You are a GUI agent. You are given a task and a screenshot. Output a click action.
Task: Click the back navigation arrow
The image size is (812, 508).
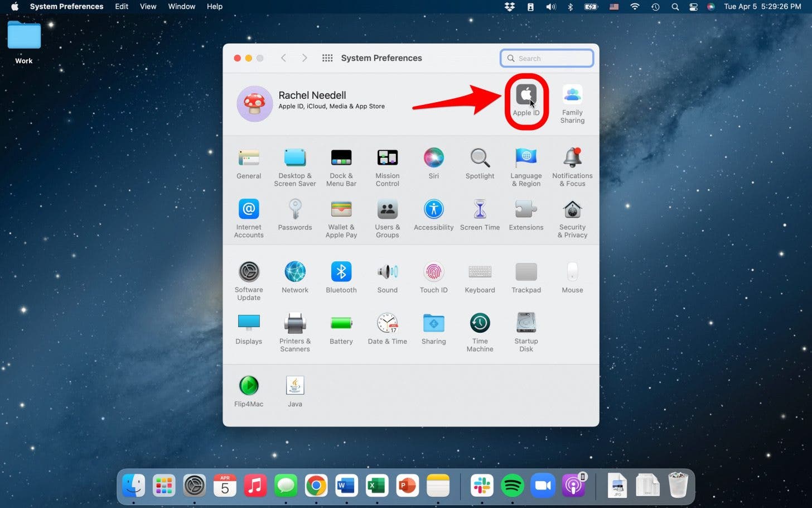point(283,58)
